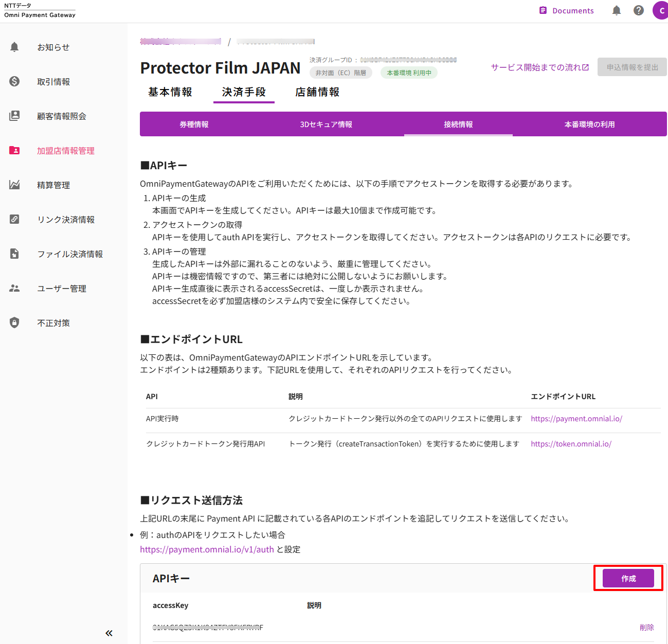Click the ユーザー管理 people icon
The width and height of the screenshot is (668, 644).
point(14,289)
